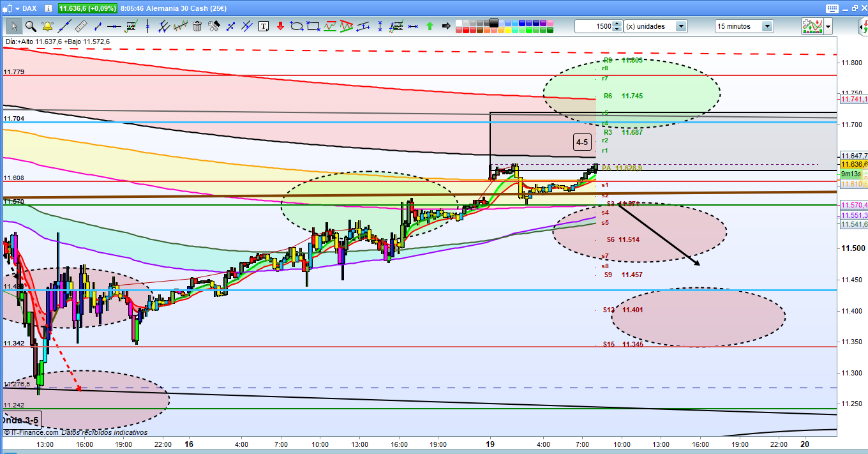Open the on-screen keyboard icon in title bar
This screenshot has height=454, width=868.
pyautogui.click(x=832, y=8)
